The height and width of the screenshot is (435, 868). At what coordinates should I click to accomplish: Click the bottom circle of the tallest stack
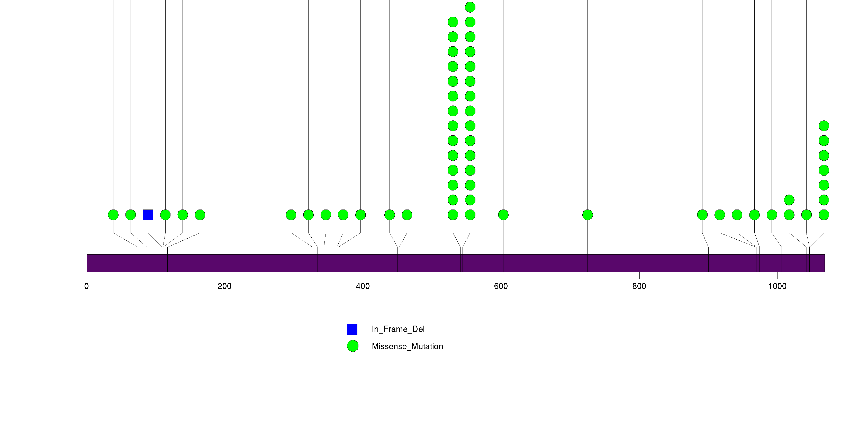[470, 215]
